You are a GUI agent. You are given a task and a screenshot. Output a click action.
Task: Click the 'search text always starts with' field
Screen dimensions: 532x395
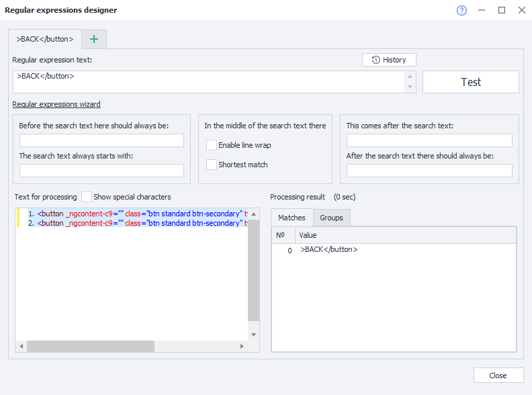[101, 171]
